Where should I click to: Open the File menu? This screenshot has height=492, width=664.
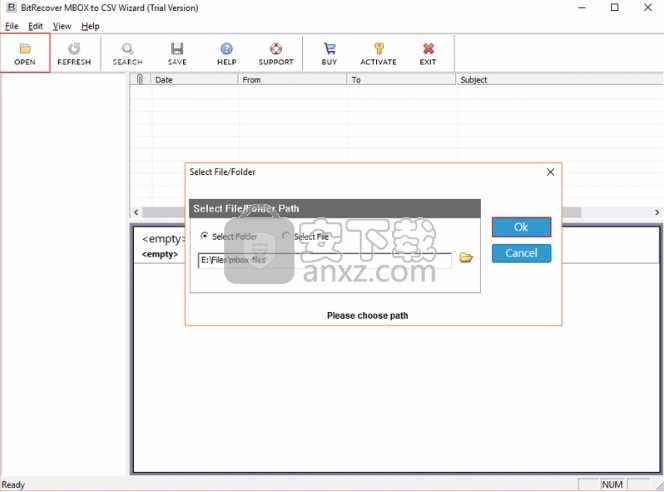pyautogui.click(x=11, y=26)
